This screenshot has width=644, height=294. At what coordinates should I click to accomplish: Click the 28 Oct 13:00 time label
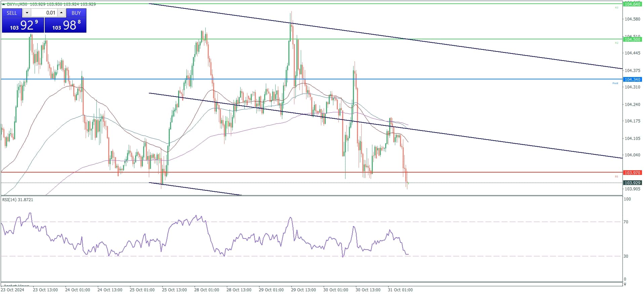(239, 290)
